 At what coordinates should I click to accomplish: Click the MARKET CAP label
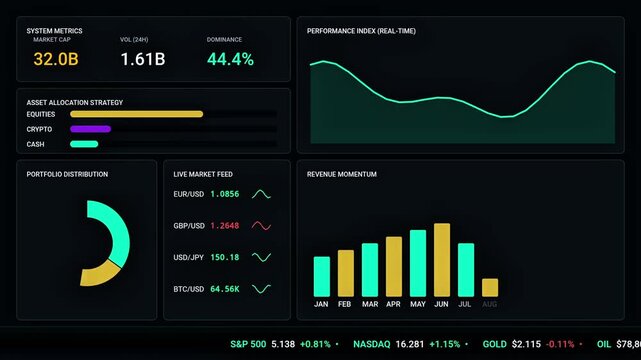tap(52, 40)
